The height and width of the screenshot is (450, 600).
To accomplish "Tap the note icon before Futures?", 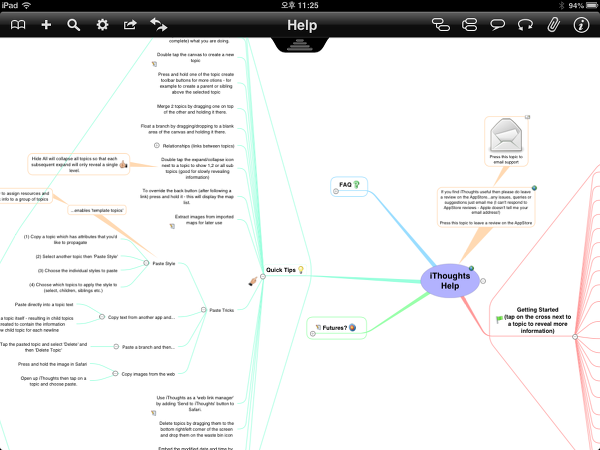I will point(318,327).
